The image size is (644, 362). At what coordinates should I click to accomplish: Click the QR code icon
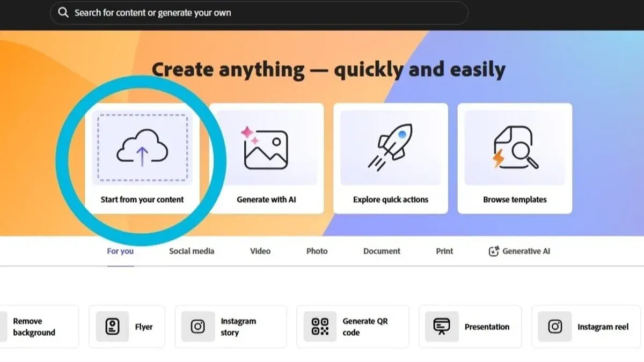pyautogui.click(x=320, y=327)
